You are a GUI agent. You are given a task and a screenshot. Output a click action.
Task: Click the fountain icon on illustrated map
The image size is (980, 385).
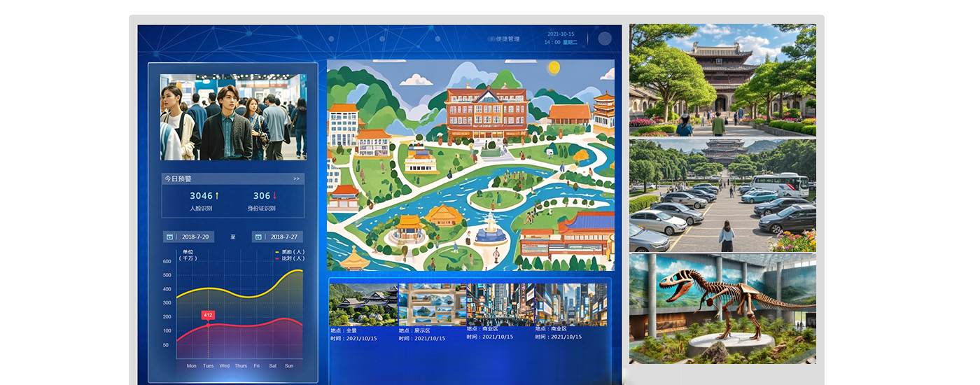[491, 229]
